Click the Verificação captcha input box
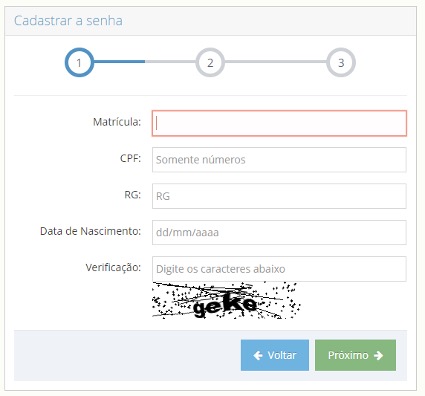This screenshot has width=425, height=396. [x=279, y=269]
